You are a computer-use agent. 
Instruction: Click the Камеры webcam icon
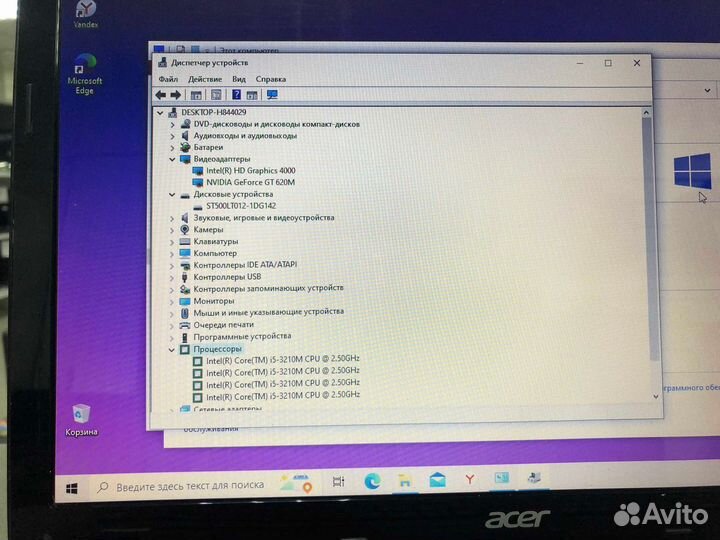[185, 230]
